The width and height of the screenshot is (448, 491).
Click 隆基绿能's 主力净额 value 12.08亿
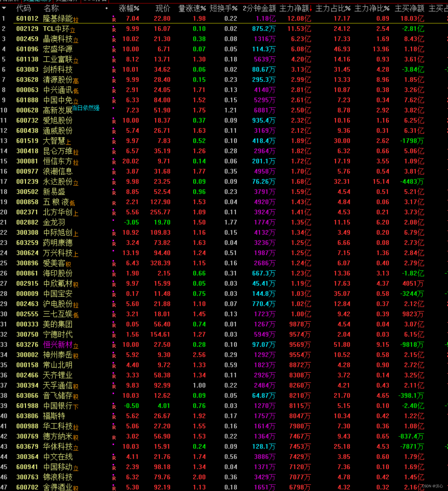[x=299, y=19]
